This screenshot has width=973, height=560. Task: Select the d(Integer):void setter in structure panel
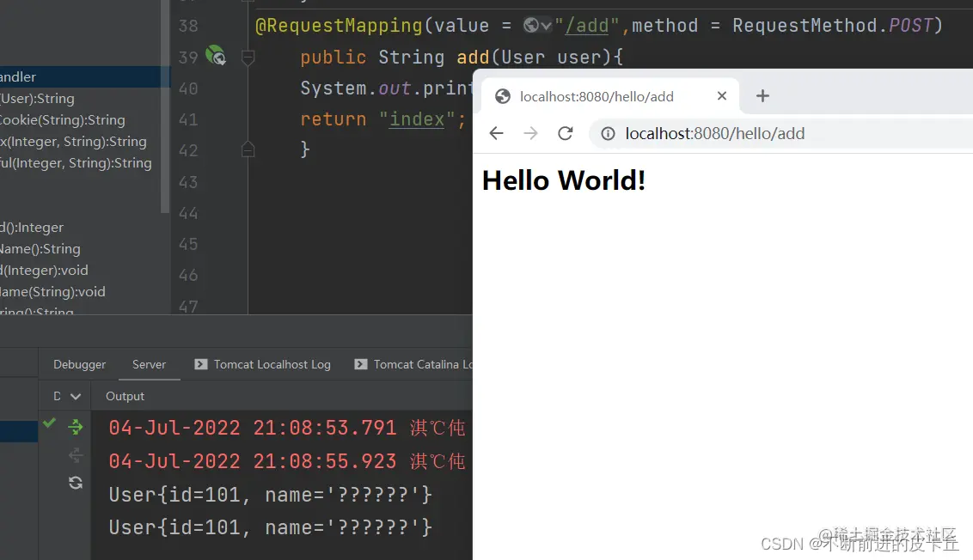click(x=44, y=270)
